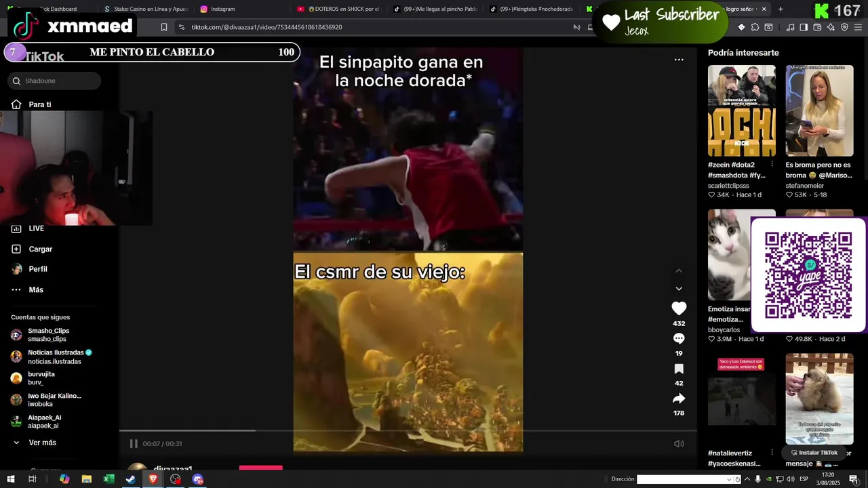Open Windows Task View

pyautogui.click(x=32, y=479)
